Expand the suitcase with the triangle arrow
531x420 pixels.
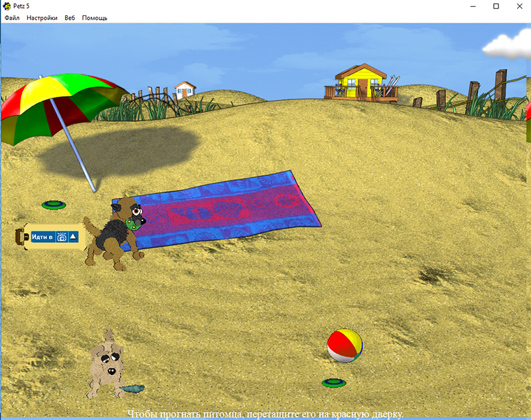pyautogui.click(x=74, y=237)
